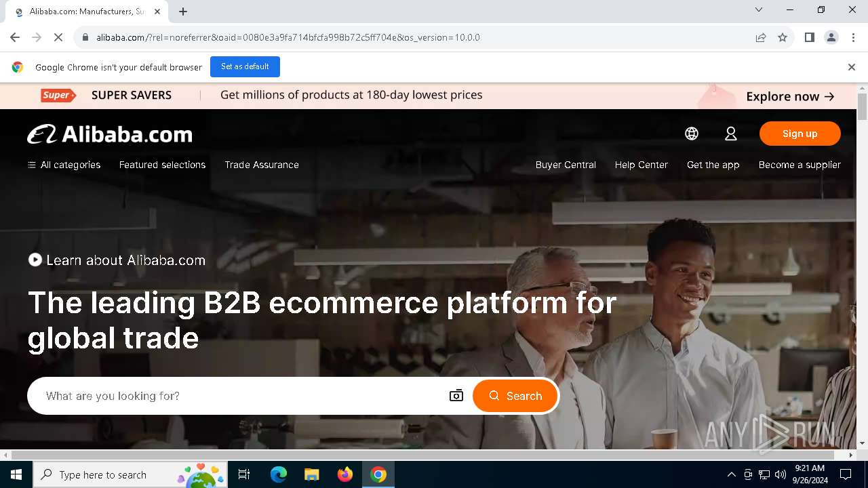Launch Firefox from taskbar
This screenshot has height=488, width=868.
click(345, 474)
